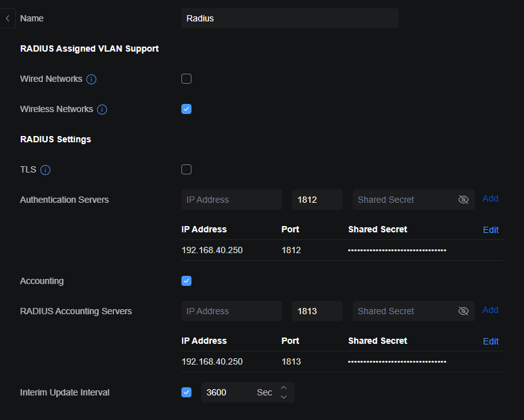This screenshot has width=524, height=420.
Task: Click the back arrow beside Name
Action: point(8,18)
